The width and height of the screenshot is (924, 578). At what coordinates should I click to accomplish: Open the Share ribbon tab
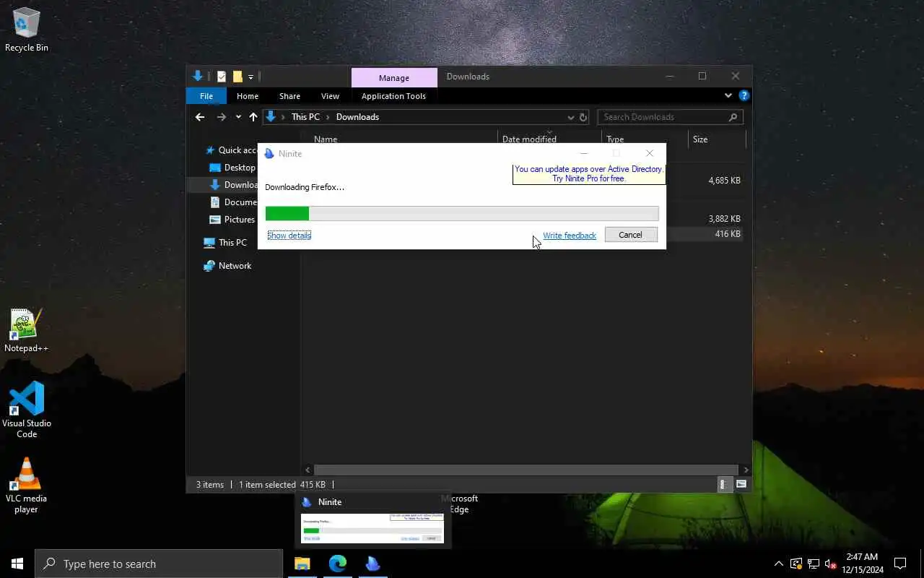point(289,96)
